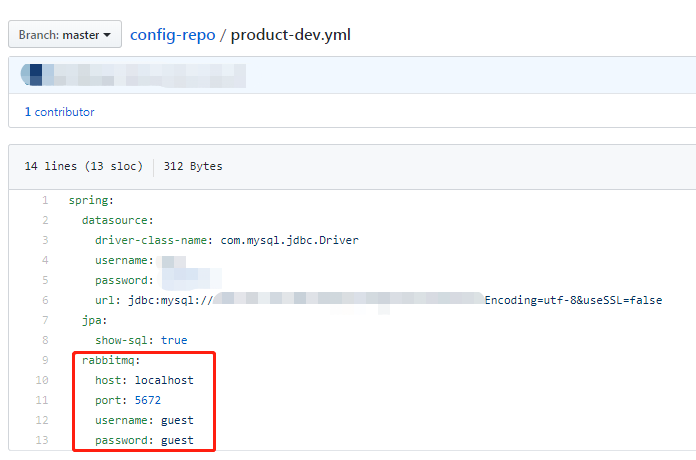Select line number 11
696x460 pixels.
pyautogui.click(x=42, y=400)
